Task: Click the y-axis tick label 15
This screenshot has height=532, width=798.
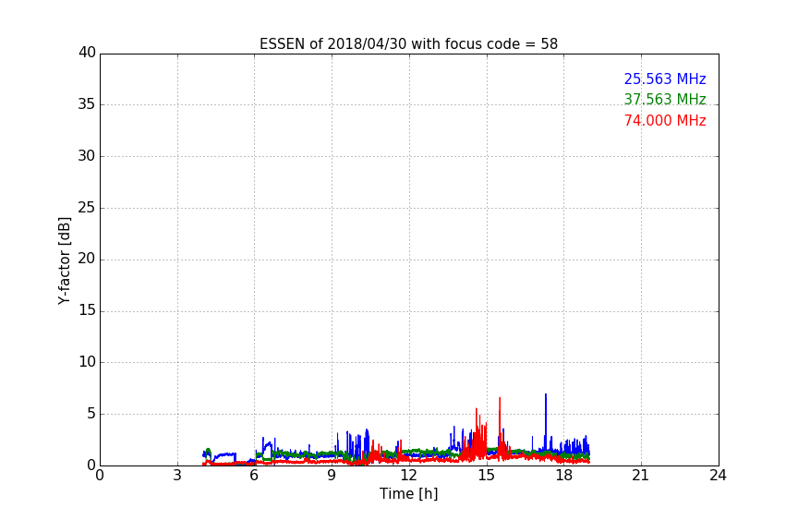Action: [87, 310]
